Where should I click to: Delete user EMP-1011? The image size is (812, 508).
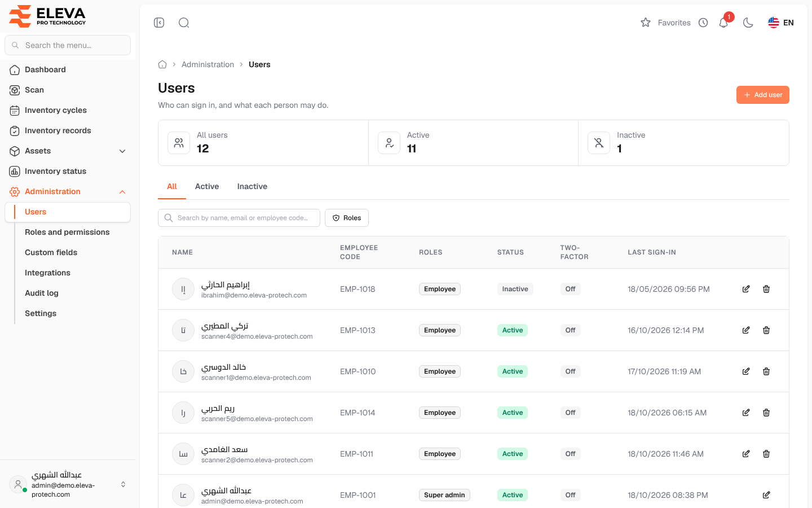click(766, 454)
